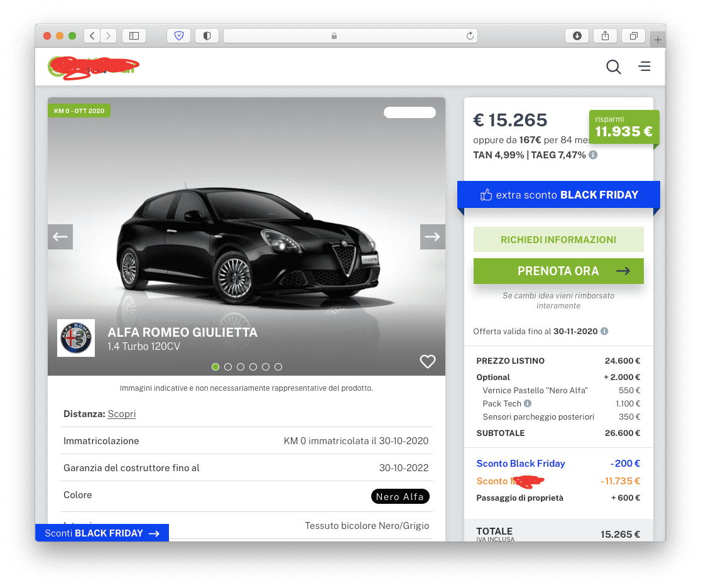Click RICHIEDI INFORMAZIONI button
701x588 pixels.
pos(558,240)
